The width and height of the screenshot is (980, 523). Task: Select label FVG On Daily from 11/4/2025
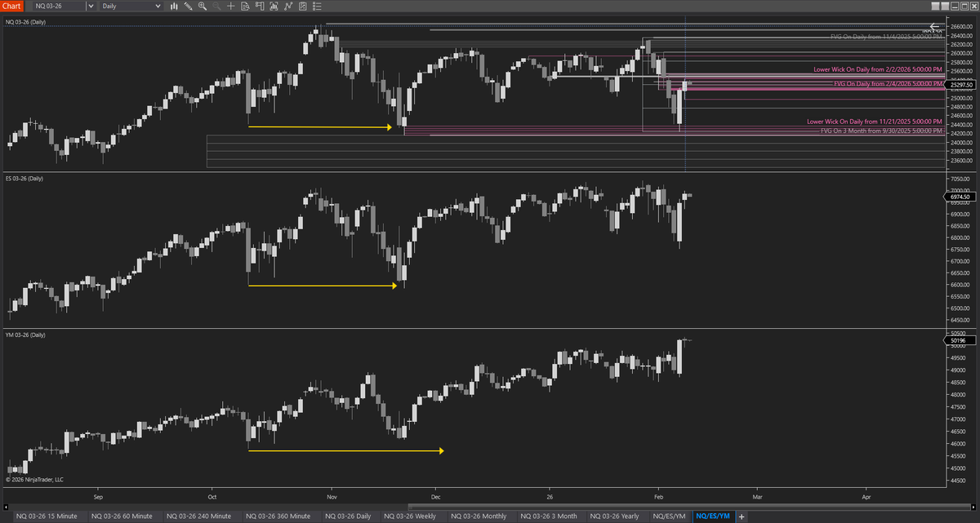tap(885, 37)
